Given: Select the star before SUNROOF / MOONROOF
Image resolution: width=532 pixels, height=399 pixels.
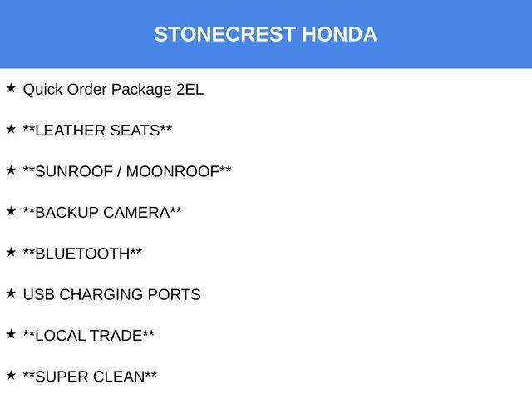Looking at the screenshot, I should 11,170.
